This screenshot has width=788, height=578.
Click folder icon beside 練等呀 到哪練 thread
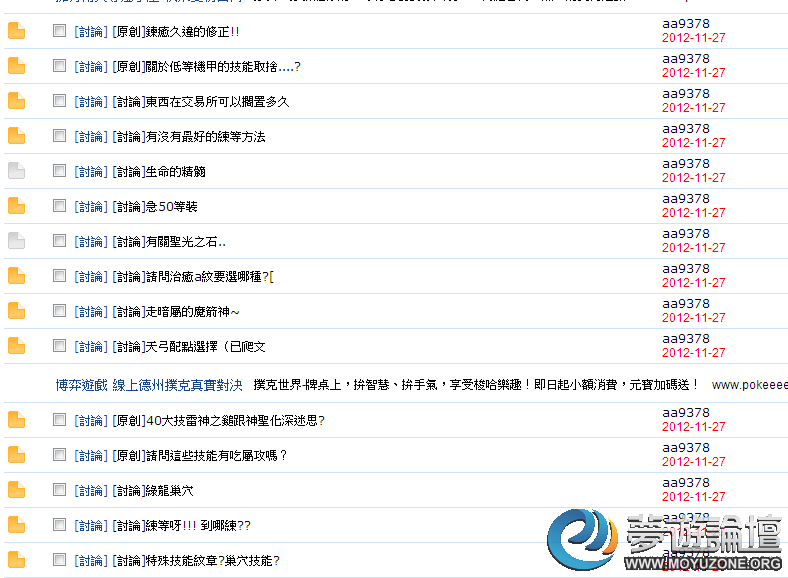pos(17,525)
